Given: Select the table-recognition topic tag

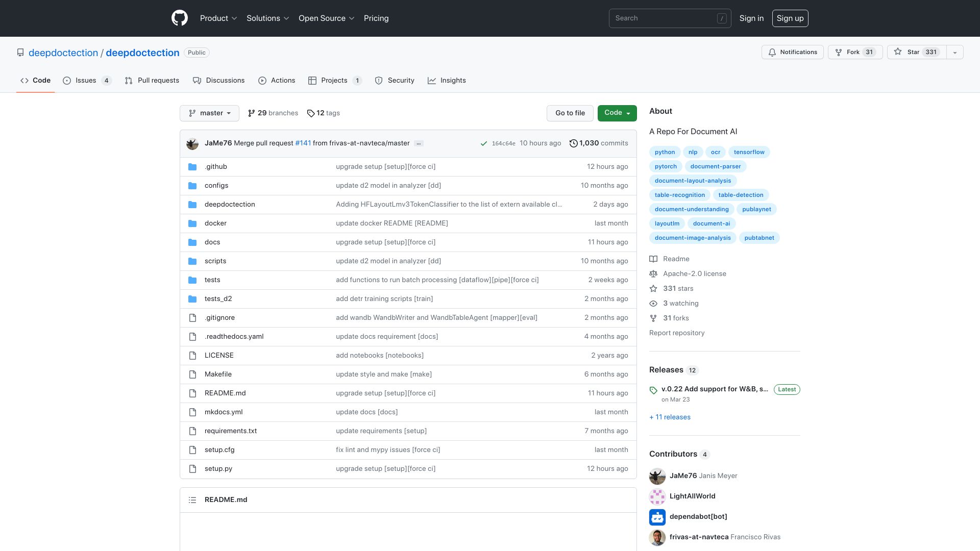Looking at the screenshot, I should pos(679,195).
